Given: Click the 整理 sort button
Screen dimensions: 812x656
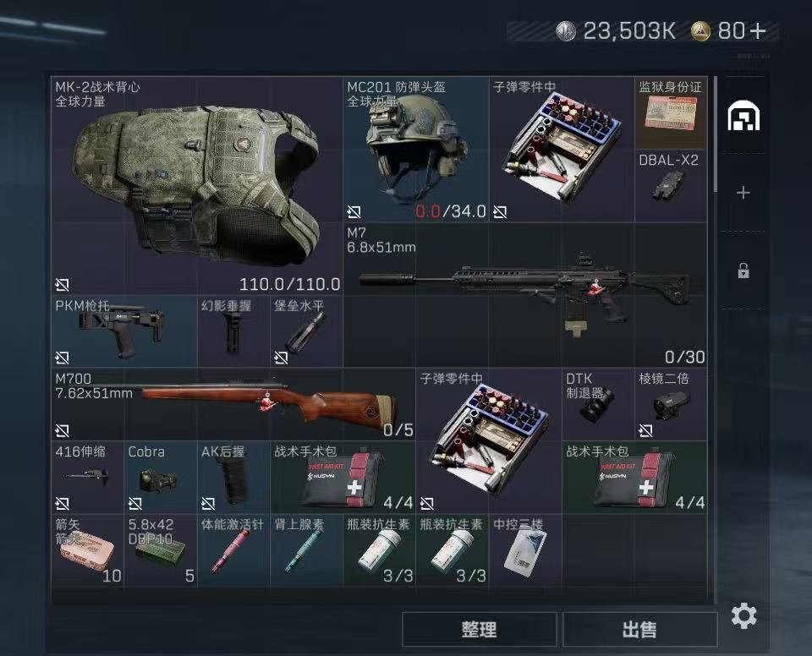Looking at the screenshot, I should click(479, 629).
